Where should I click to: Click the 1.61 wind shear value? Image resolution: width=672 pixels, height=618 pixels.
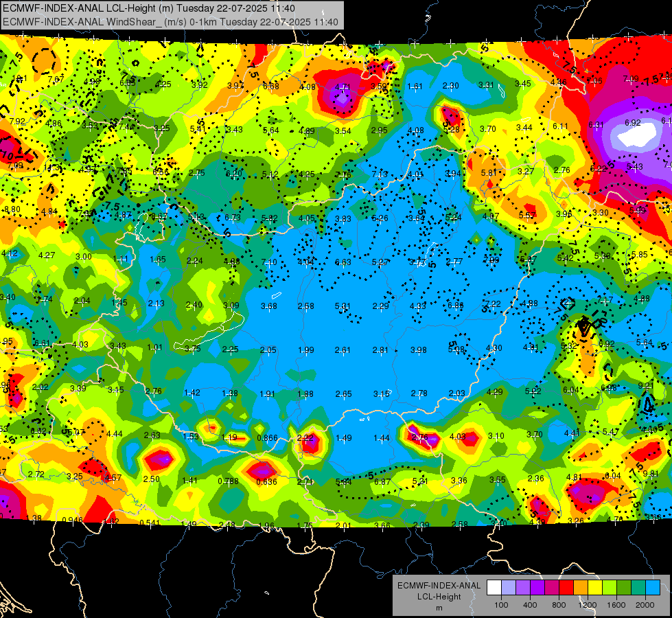[415, 87]
